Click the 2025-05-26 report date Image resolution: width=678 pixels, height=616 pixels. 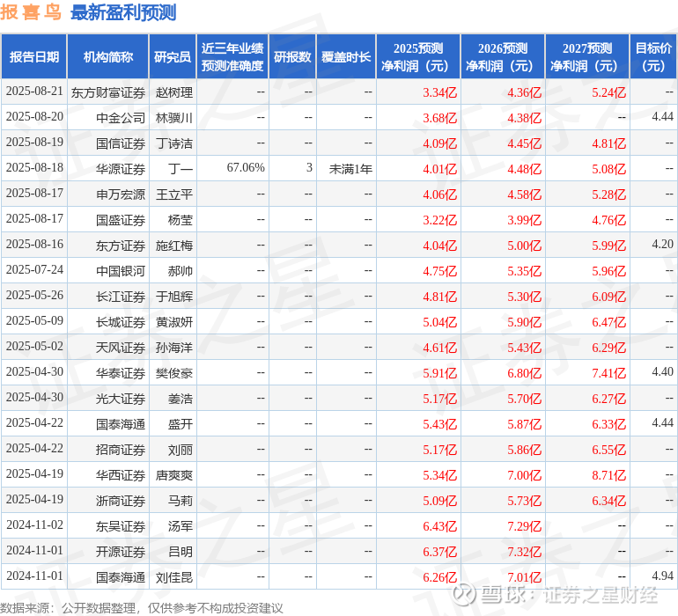(34, 296)
